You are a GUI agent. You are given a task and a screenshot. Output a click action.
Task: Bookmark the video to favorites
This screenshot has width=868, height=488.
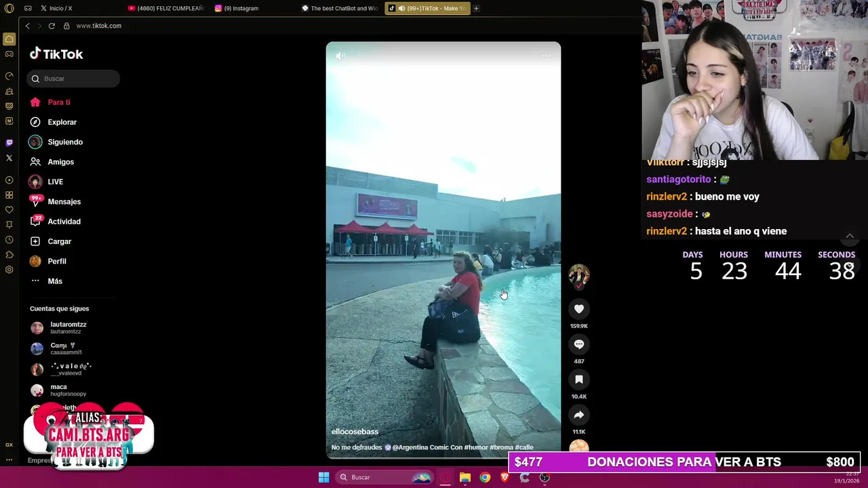click(x=579, y=380)
